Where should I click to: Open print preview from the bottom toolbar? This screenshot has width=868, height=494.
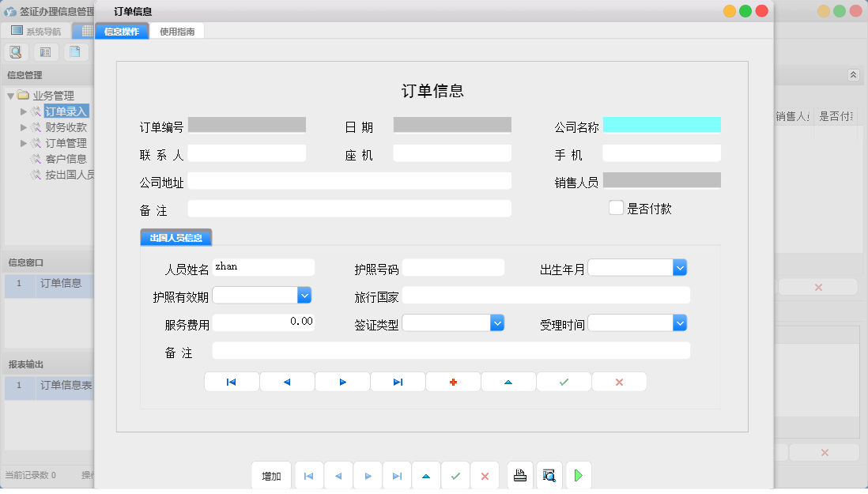coord(549,475)
